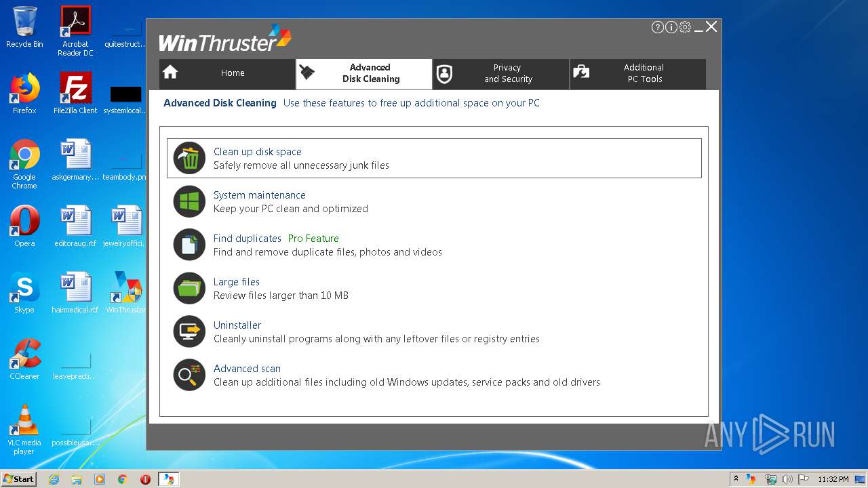This screenshot has width=868, height=488.
Task: Close the WinThruster window
Action: pos(711,27)
